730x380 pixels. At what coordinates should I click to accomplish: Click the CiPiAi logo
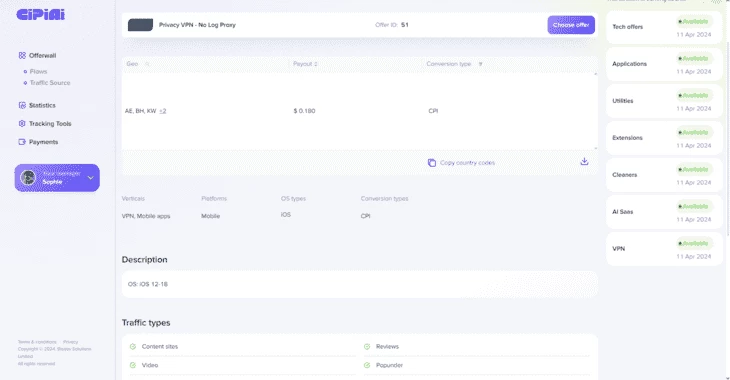click(41, 15)
